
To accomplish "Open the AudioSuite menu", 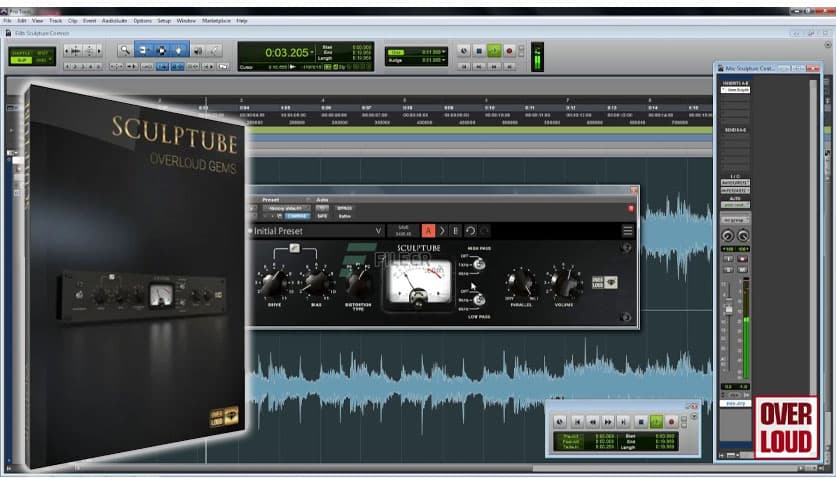I will 115,21.
